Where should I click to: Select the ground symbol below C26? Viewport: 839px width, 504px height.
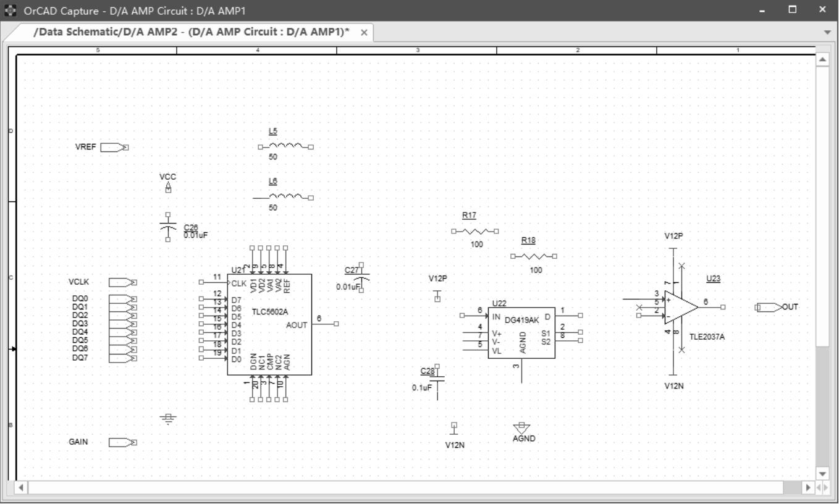click(168, 418)
